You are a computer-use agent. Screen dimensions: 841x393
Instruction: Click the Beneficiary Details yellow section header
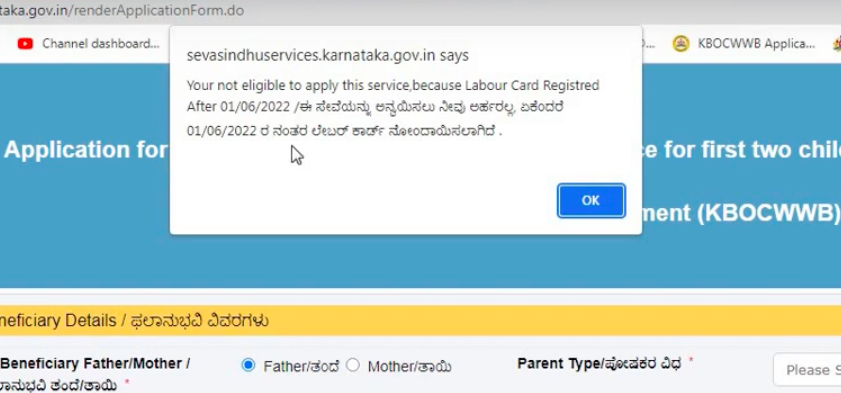coord(420,321)
